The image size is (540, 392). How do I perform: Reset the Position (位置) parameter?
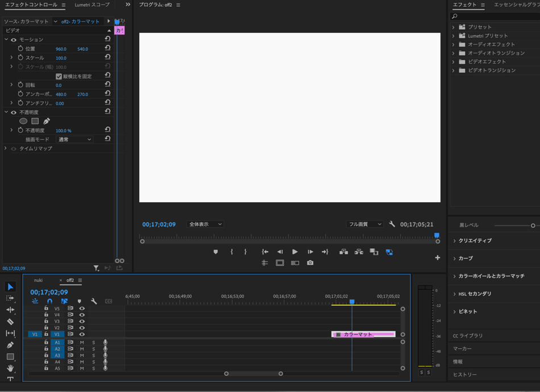[107, 48]
